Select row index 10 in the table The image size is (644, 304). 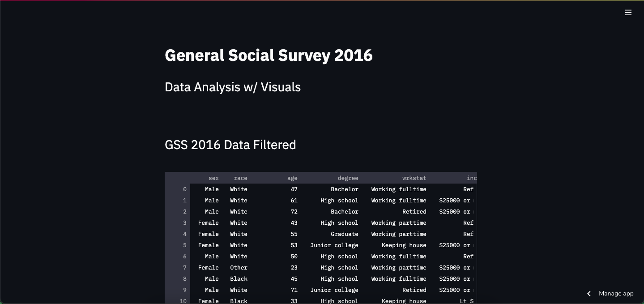[x=183, y=301]
